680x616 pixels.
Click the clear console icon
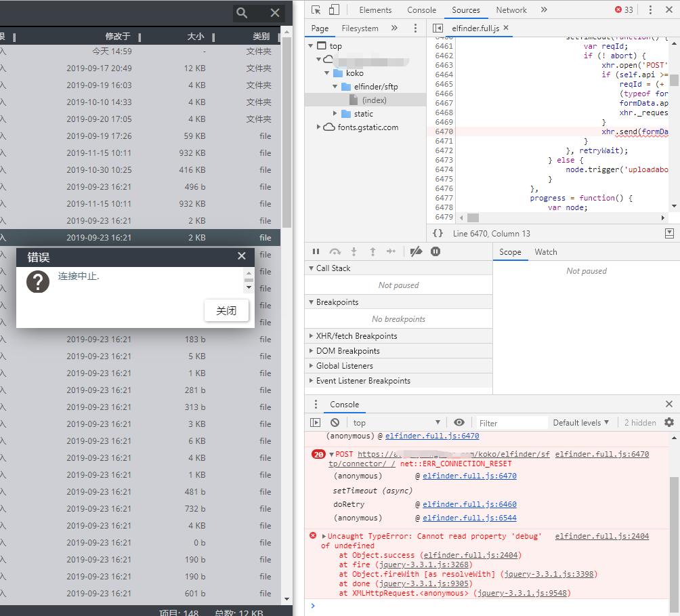click(335, 422)
